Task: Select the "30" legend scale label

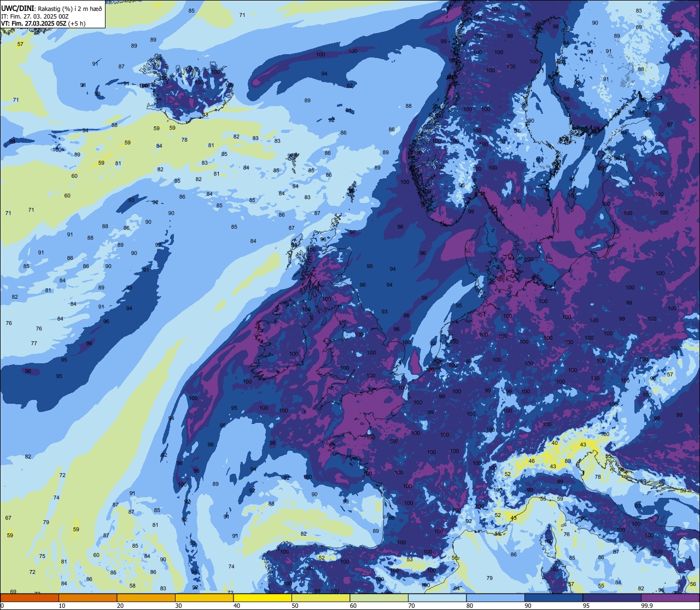Action: (x=178, y=606)
